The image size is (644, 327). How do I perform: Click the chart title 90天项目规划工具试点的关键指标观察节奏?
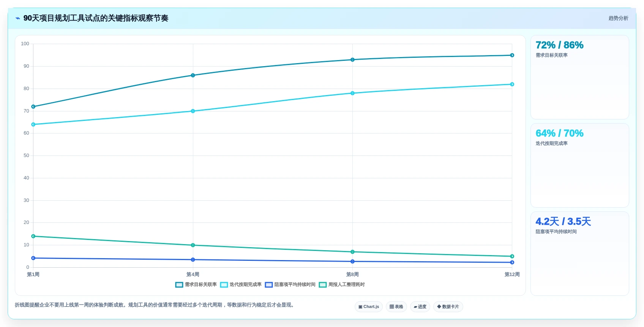pyautogui.click(x=96, y=18)
